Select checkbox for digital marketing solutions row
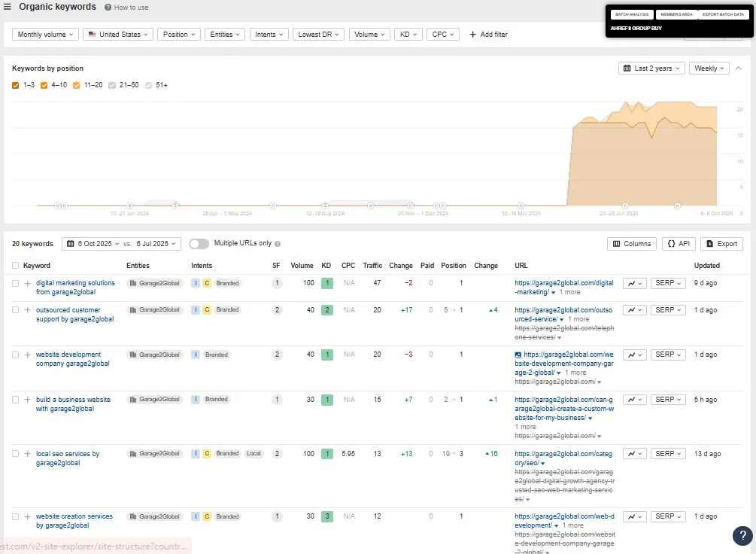This screenshot has width=756, height=554. tap(16, 283)
